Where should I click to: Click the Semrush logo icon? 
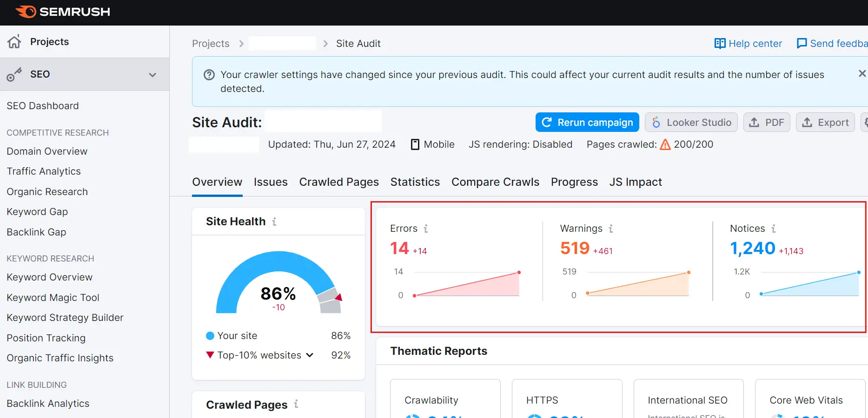pyautogui.click(x=26, y=12)
